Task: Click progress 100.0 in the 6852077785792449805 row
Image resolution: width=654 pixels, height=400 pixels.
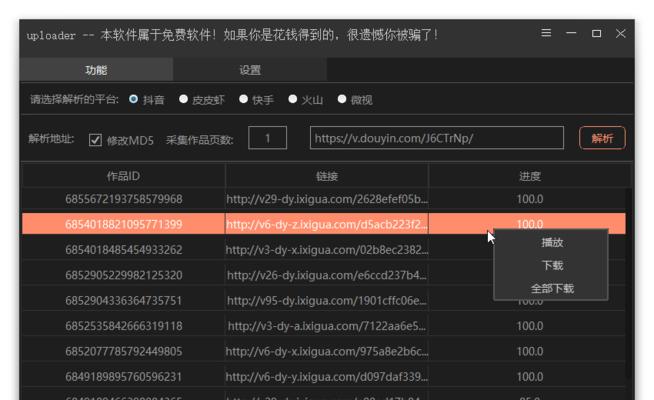Action: click(x=529, y=352)
